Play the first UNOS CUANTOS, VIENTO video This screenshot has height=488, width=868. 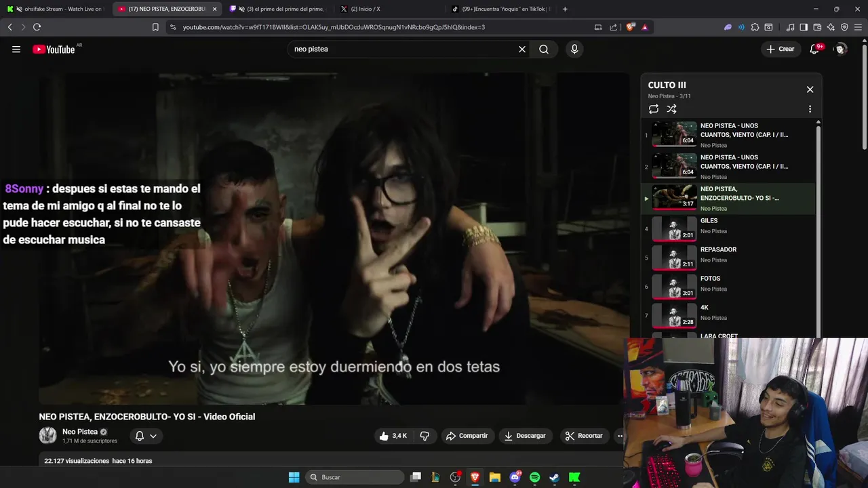click(x=729, y=135)
